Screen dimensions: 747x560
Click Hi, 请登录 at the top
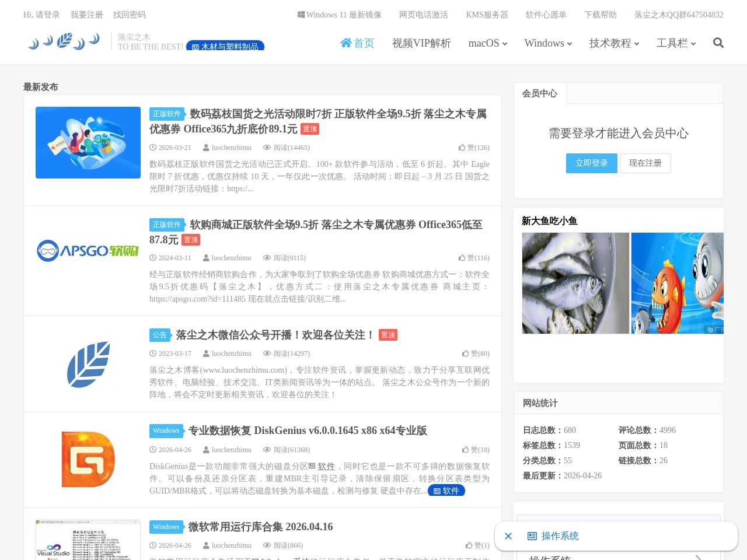tap(41, 15)
